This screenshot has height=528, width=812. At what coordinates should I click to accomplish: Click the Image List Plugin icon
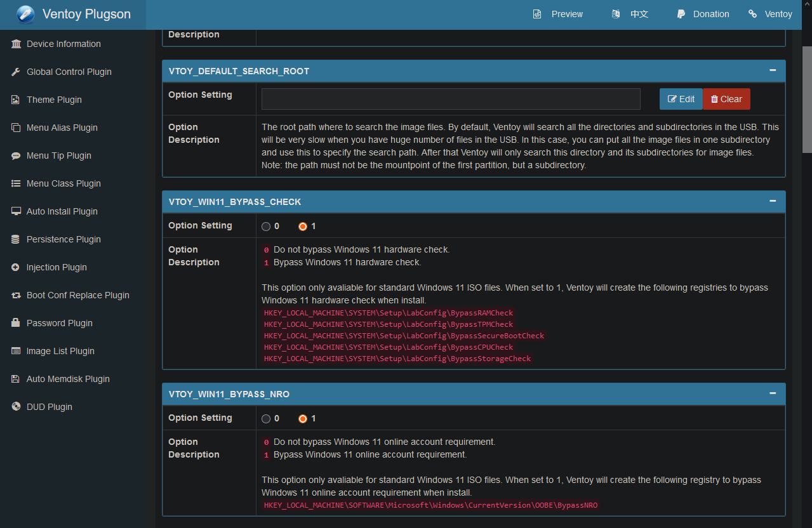[16, 351]
